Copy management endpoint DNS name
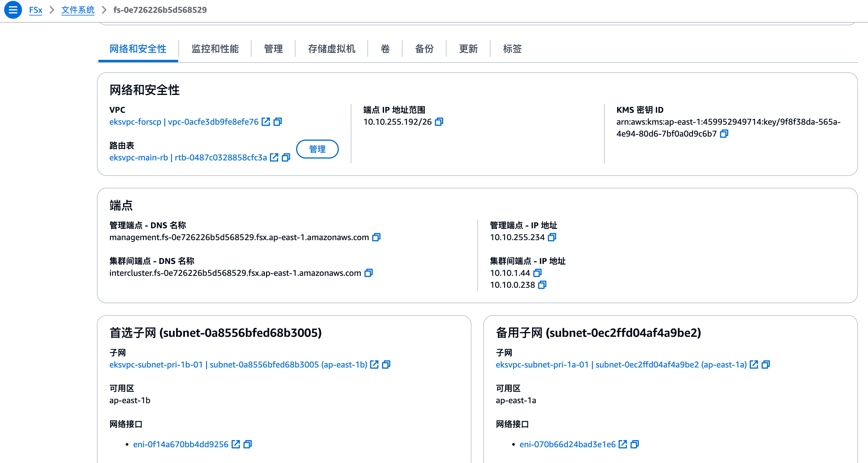 [x=376, y=237]
